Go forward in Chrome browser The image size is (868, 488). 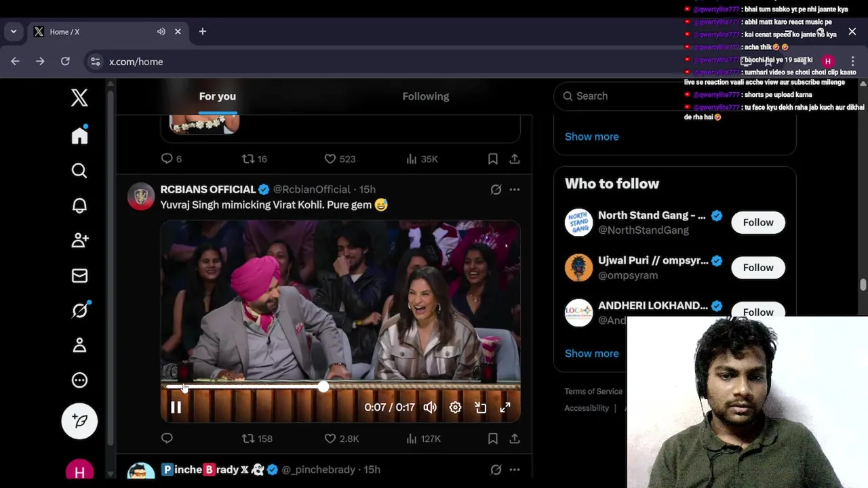(x=40, y=61)
